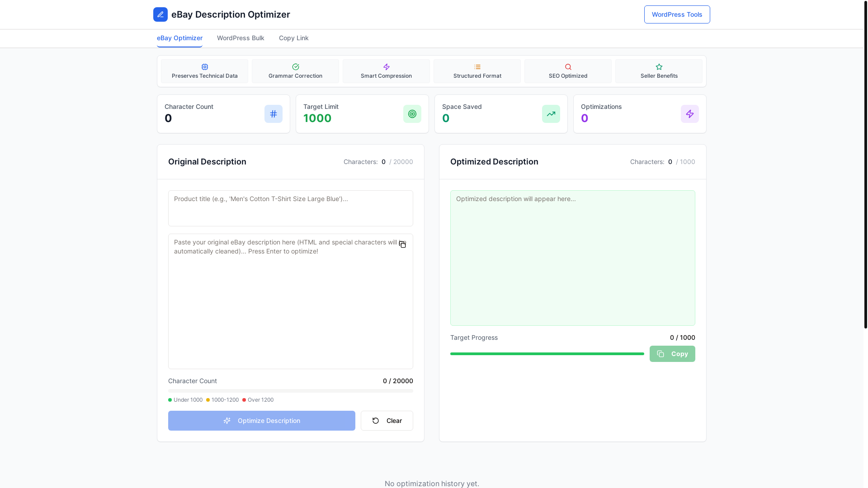
Task: Click the Optimize Description button
Action: [262, 421]
